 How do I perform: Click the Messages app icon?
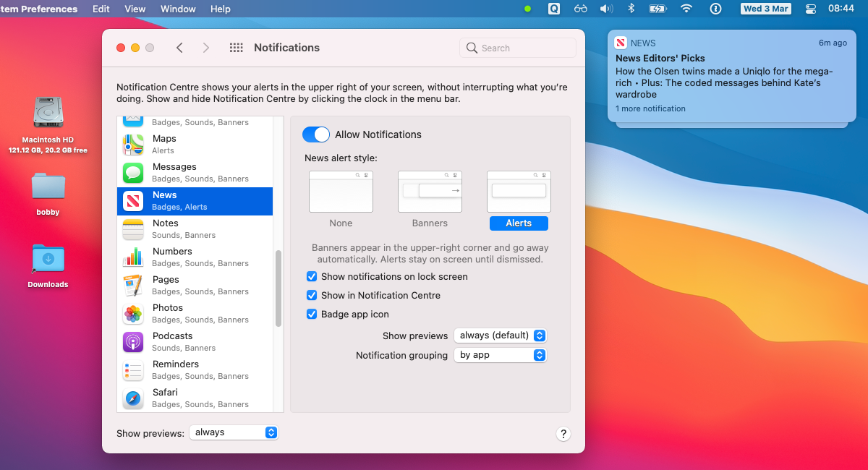click(x=133, y=172)
